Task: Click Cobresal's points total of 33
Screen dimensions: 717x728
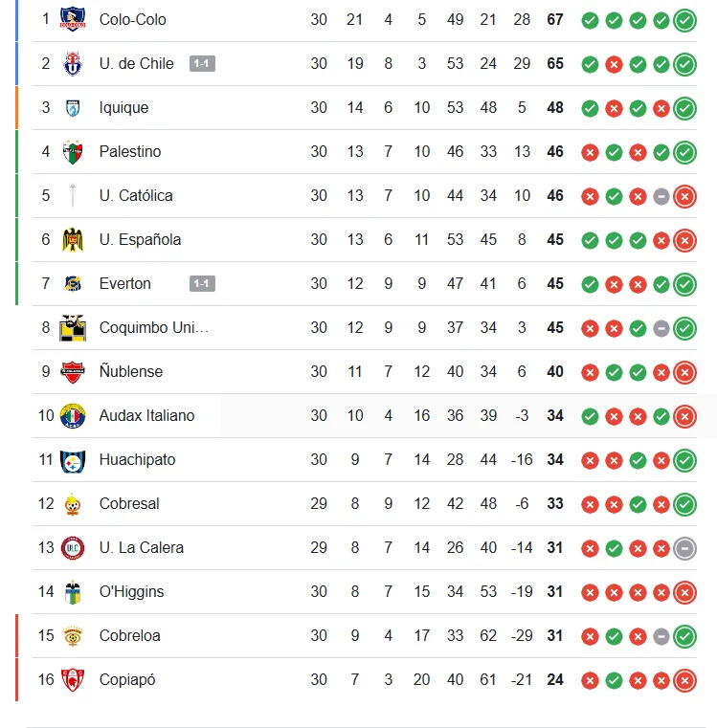Action: pos(555,503)
